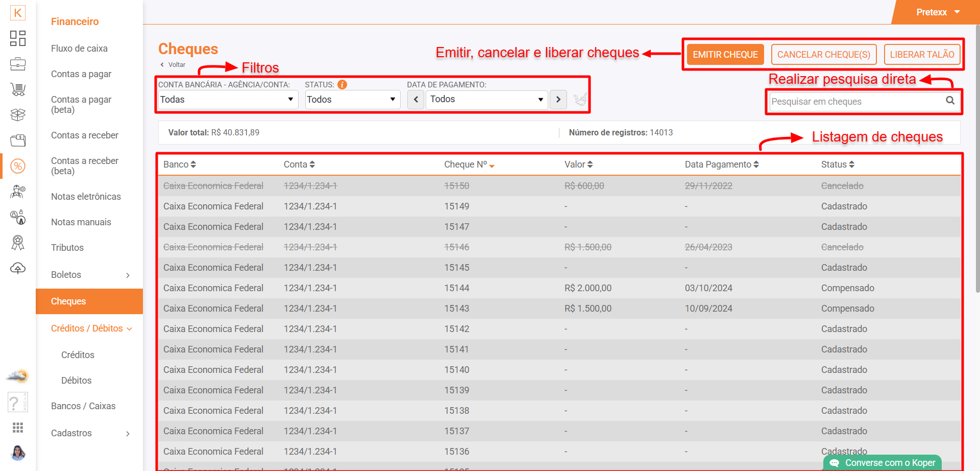Select Bancos / Caixas in menu

[83, 406]
